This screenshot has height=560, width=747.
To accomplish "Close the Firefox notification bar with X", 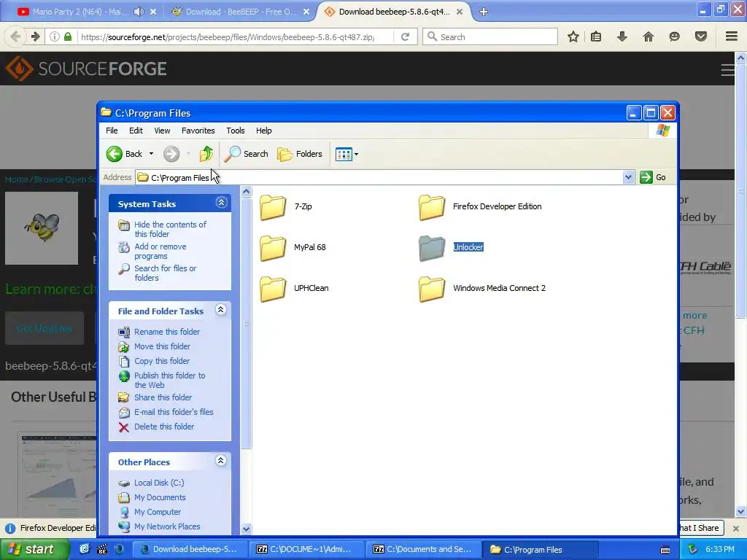I will pyautogui.click(x=735, y=528).
